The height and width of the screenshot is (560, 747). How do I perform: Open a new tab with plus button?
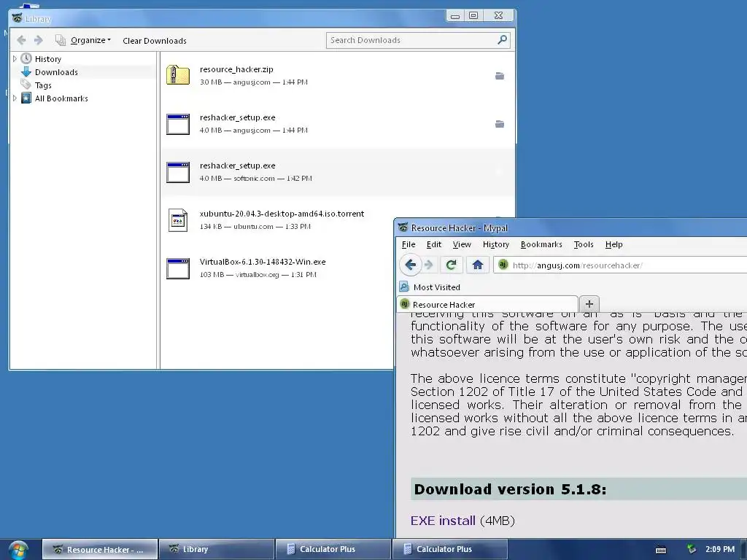(589, 304)
